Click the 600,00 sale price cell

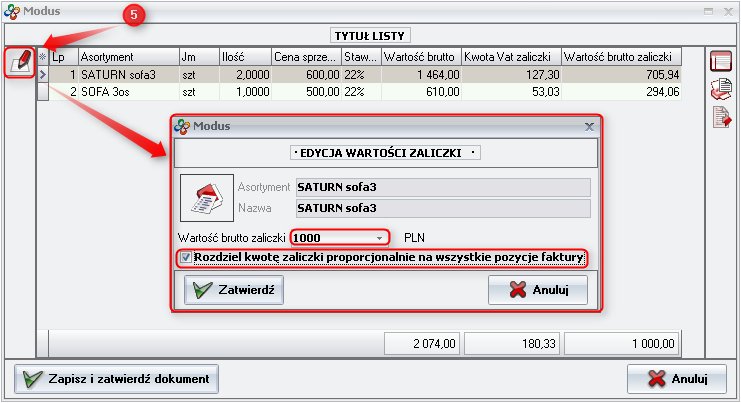point(306,75)
